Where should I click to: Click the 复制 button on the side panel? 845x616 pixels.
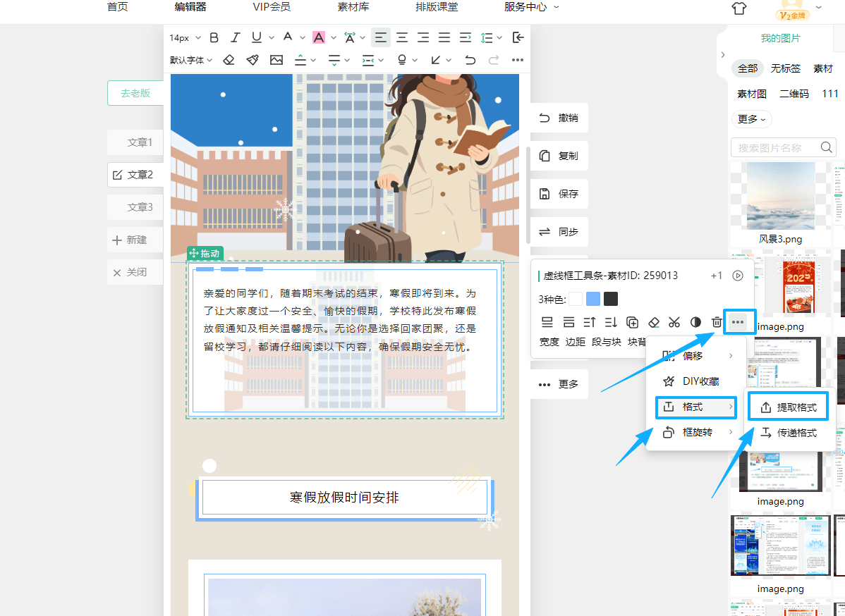tap(559, 156)
